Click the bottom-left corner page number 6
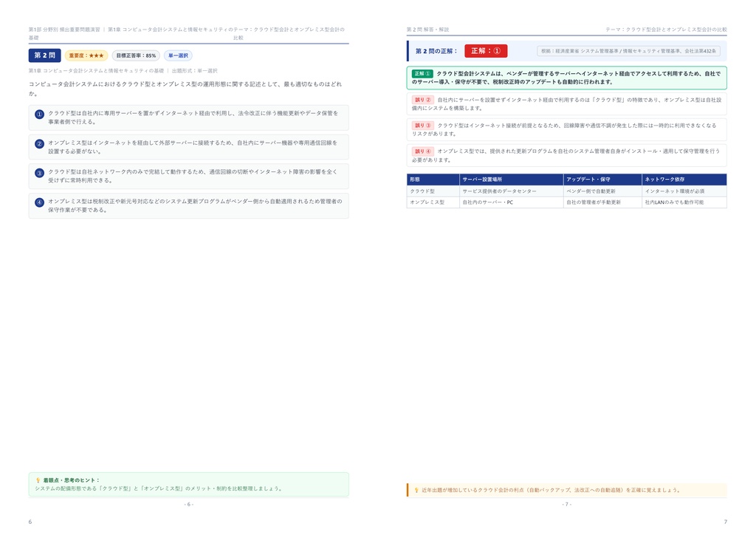Viewport: 756px width, 535px height. pyautogui.click(x=30, y=522)
